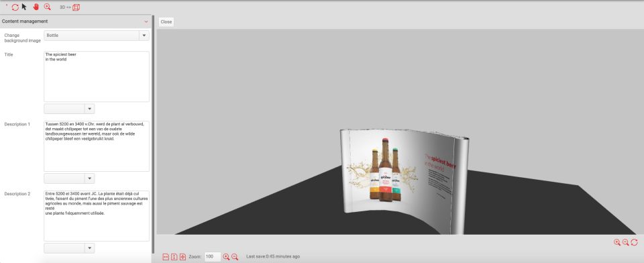The image size is (644, 263).
Task: Click the left panel's vertical scrollbar
Action: coord(153,134)
